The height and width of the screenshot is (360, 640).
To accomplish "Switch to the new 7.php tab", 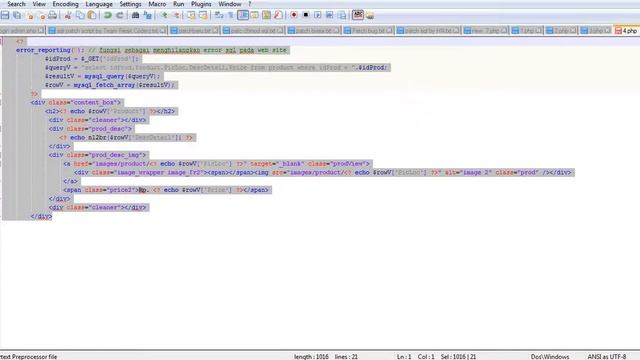I will point(485,31).
